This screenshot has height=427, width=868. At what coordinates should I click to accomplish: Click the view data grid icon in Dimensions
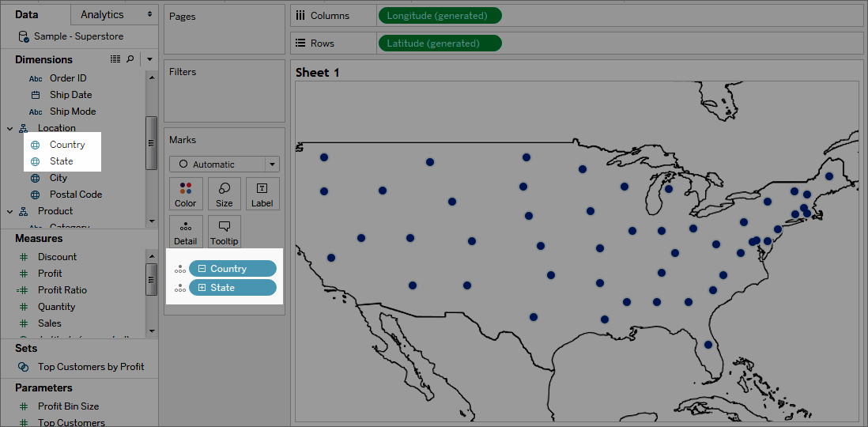pos(115,59)
